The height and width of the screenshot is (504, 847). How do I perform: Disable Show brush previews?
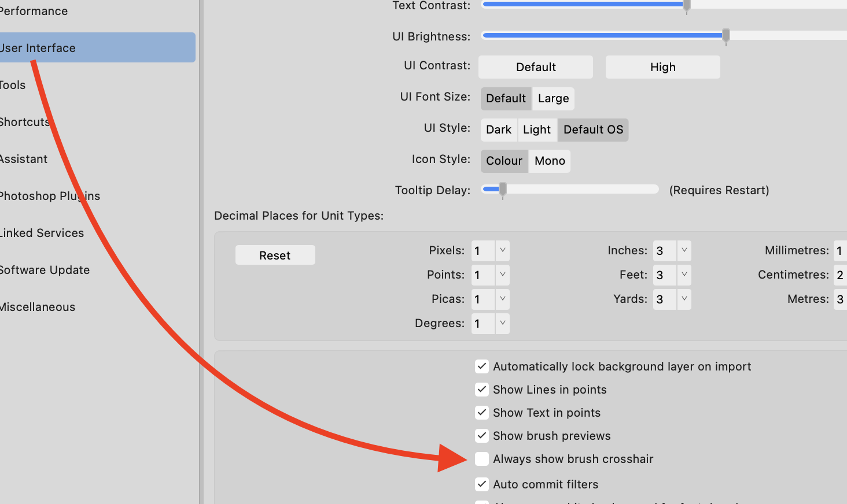(x=481, y=435)
